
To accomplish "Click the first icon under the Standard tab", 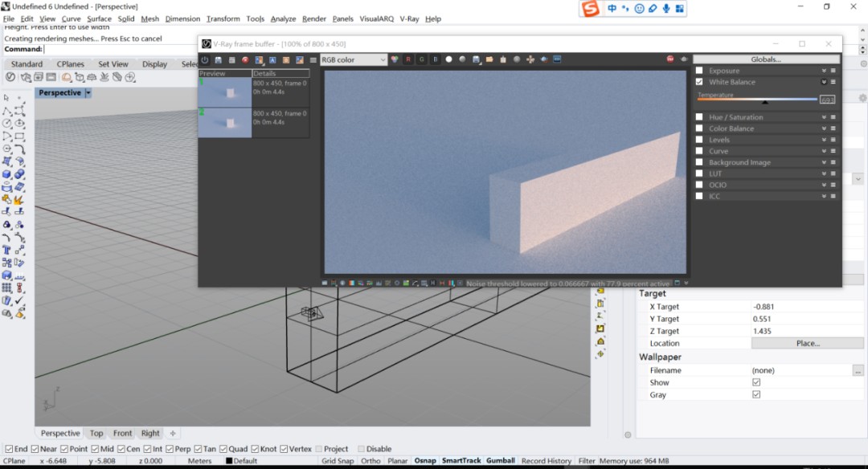I will coord(10,77).
